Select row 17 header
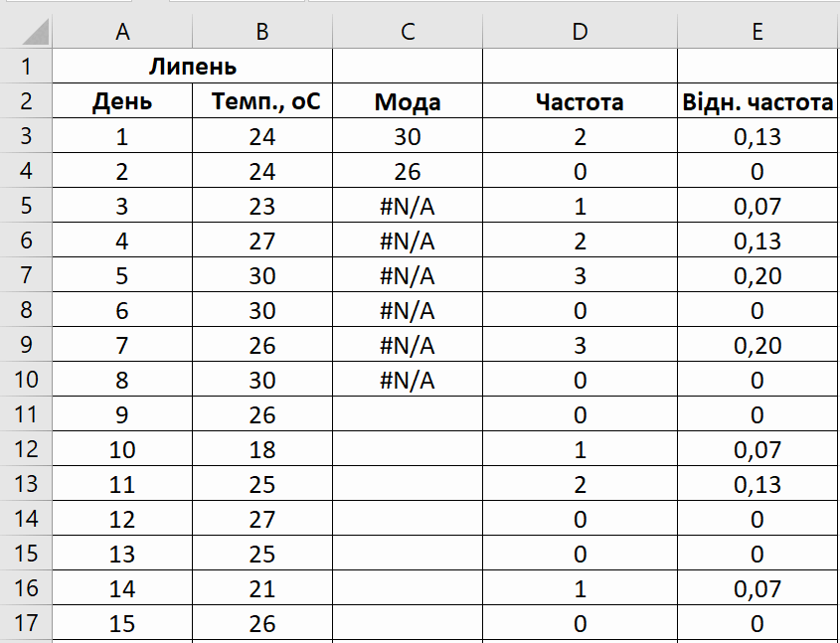 coord(26,623)
